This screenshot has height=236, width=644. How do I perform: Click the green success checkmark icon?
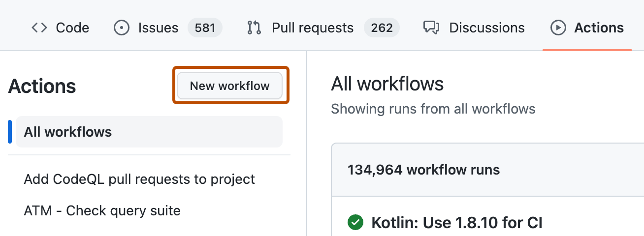click(355, 222)
